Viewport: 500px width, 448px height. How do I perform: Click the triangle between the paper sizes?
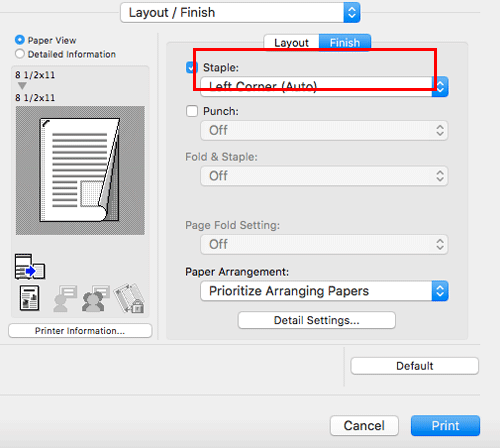pos(22,86)
